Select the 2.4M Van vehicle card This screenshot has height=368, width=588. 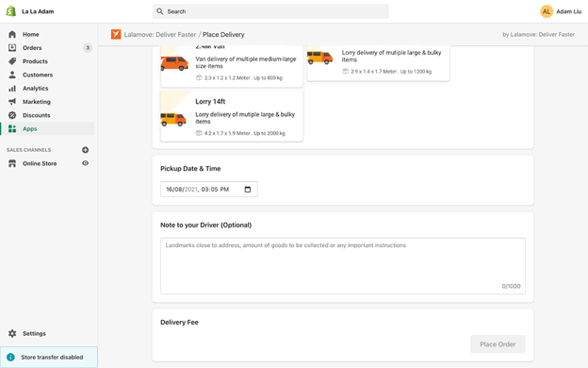click(x=232, y=66)
